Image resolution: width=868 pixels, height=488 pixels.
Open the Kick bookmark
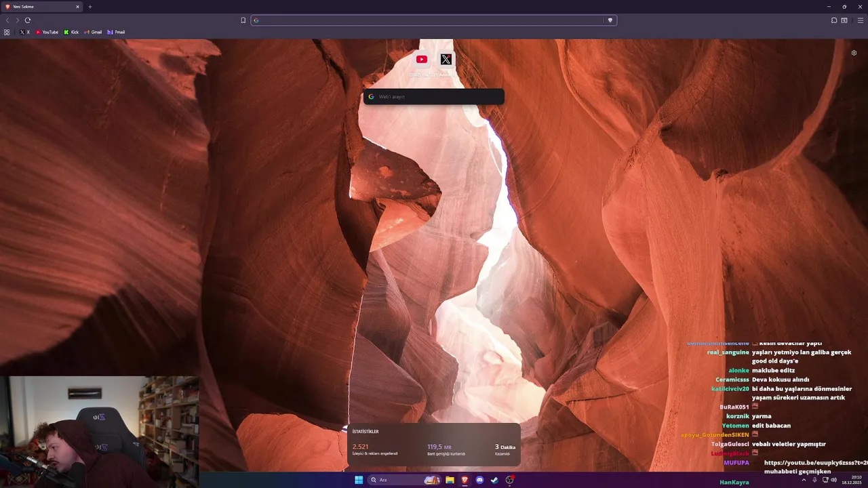click(x=71, y=32)
